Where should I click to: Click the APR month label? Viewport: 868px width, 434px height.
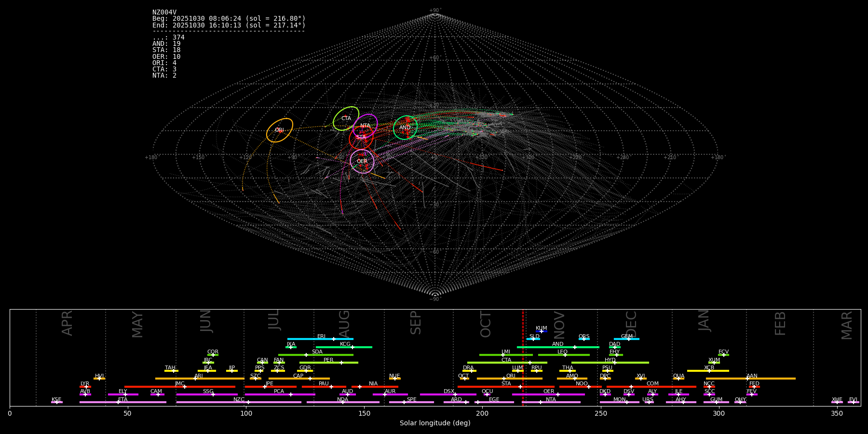pos(68,323)
